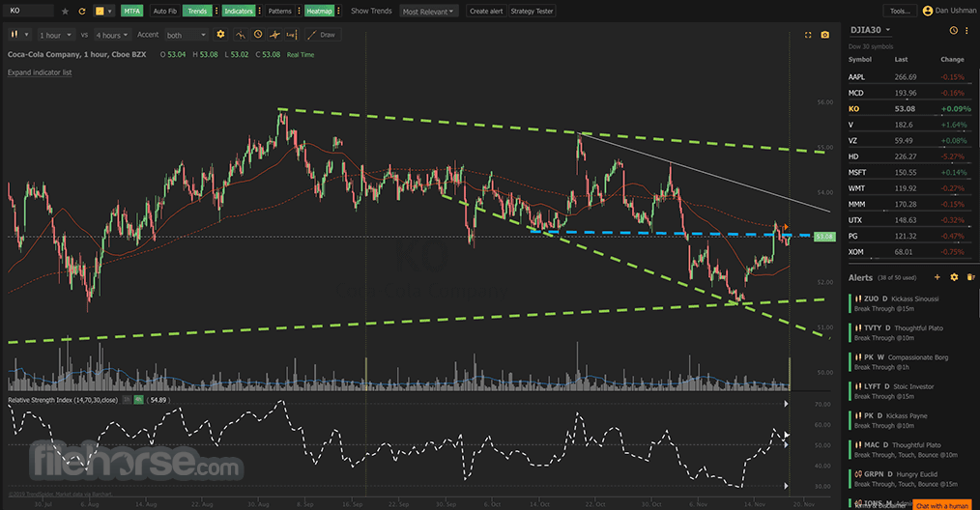Open options dots next to Indicators
Screen dimensions: 980x510
259,12
